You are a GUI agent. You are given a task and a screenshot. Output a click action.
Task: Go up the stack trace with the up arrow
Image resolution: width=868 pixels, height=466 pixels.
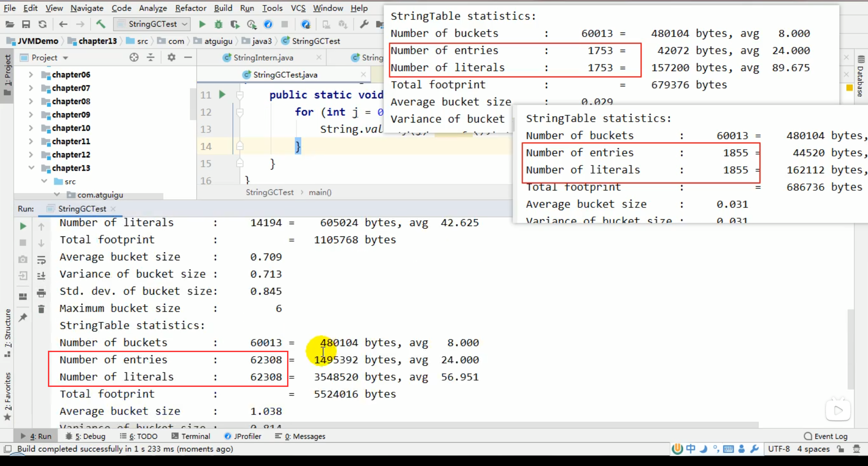[41, 226]
